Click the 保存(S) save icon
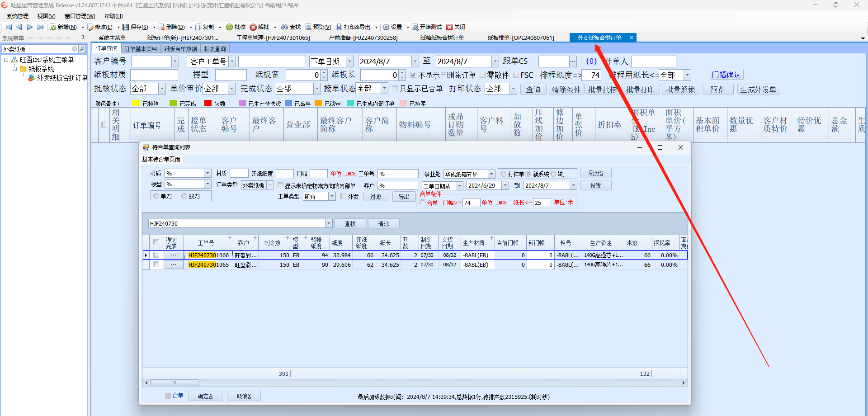 [x=126, y=27]
